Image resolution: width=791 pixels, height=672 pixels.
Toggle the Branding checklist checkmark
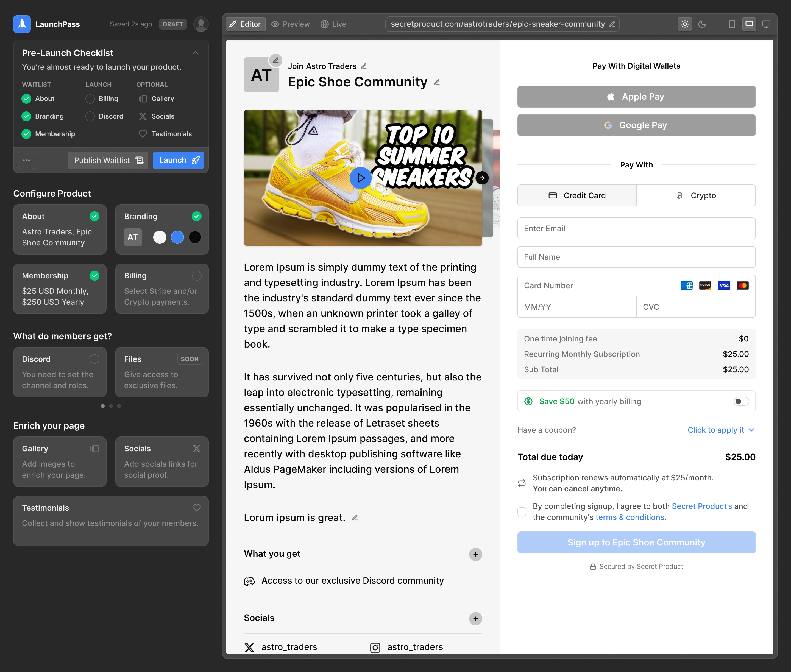tap(26, 117)
